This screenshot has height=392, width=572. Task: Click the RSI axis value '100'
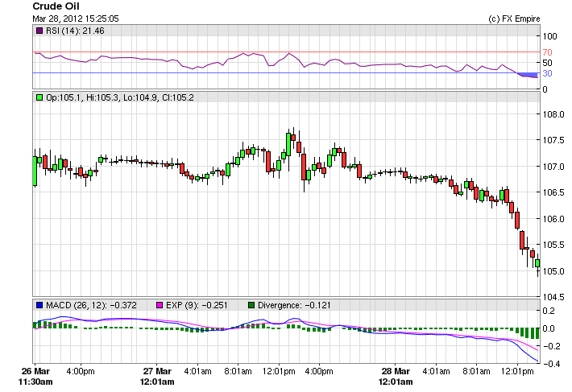click(549, 36)
